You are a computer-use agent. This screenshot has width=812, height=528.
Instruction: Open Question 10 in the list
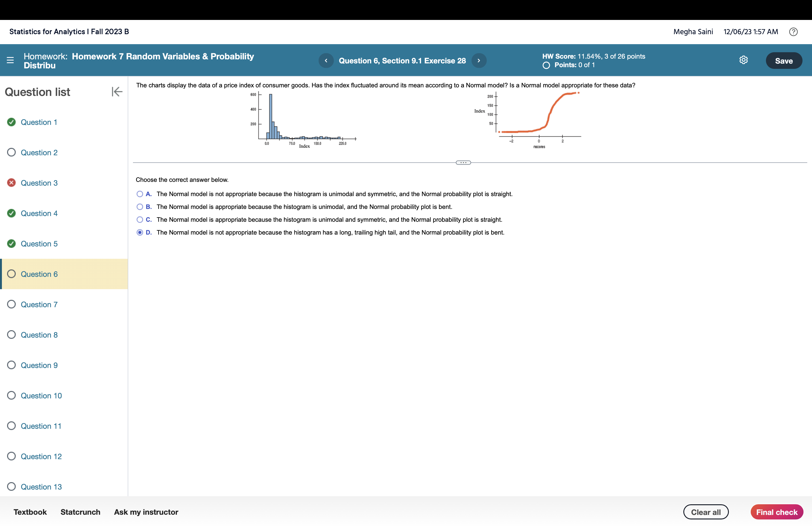point(41,396)
